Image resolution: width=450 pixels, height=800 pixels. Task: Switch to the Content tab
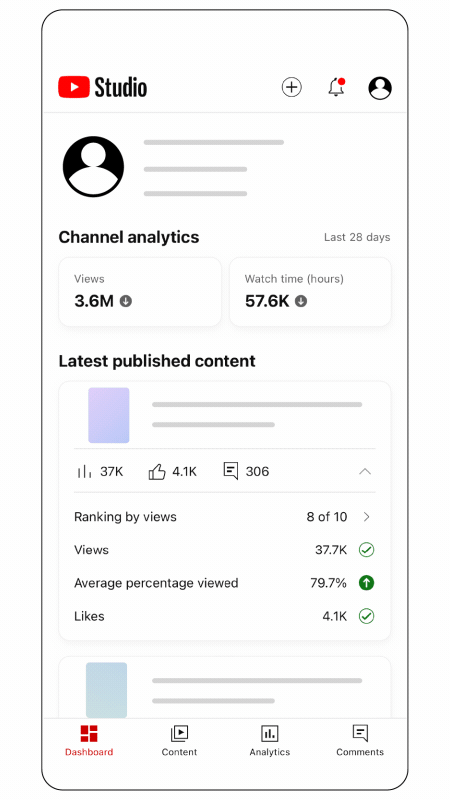[179, 740]
